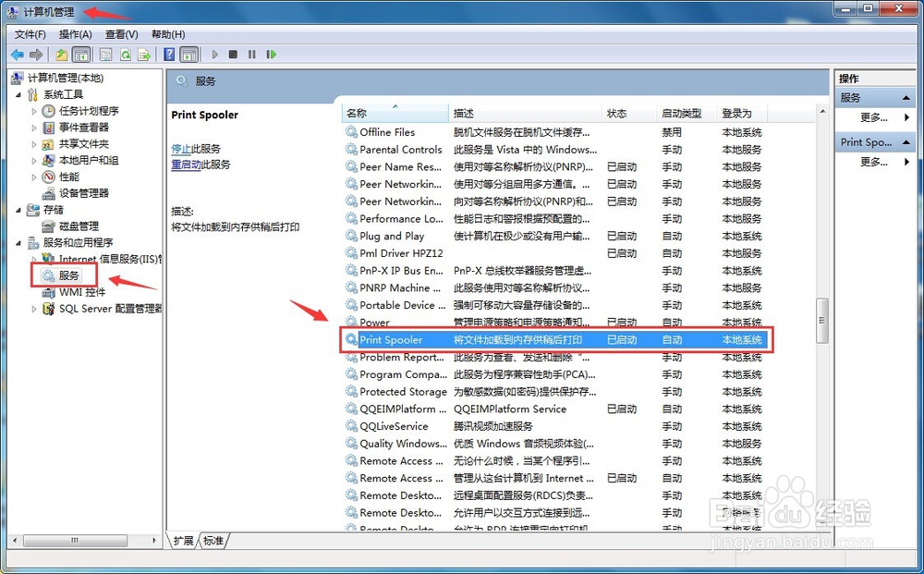Expand the 任务计划程序 tree arrow

(x=33, y=111)
